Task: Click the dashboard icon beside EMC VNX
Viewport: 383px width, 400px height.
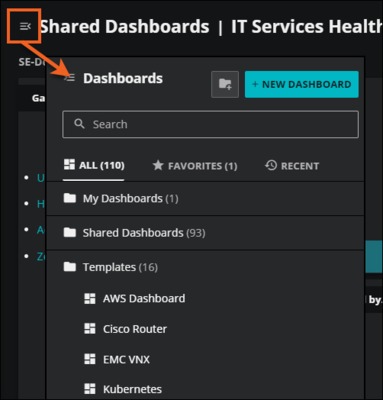Action: [x=90, y=359]
